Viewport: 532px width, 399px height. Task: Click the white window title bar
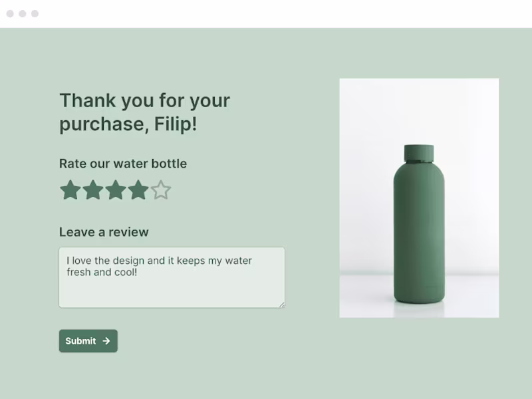coord(266,13)
